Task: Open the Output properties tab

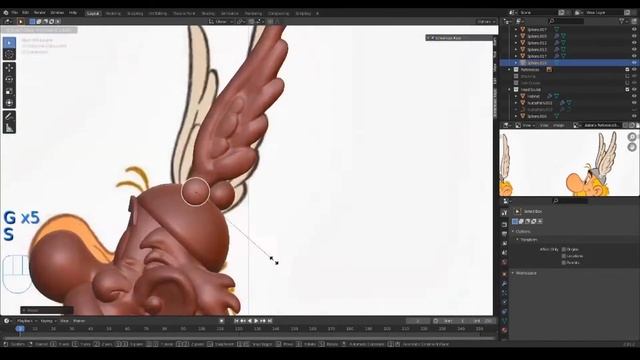Action: pos(504,234)
